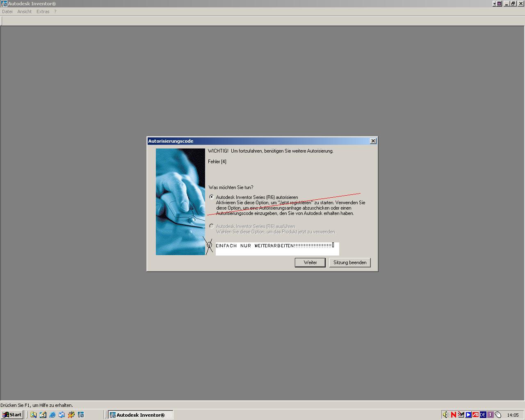Viewport: 525px width, 420px height.
Task: Click the show desktop quick launch icon
Action: click(62, 415)
